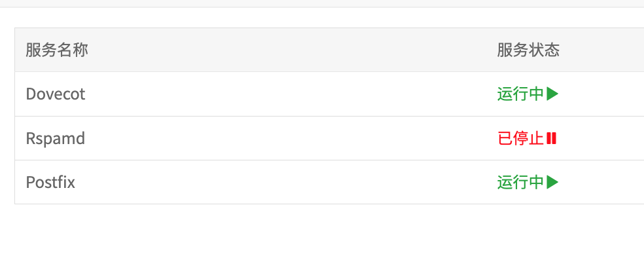The width and height of the screenshot is (644, 258).
Task: Select the Postfix service name
Action: pos(50,182)
